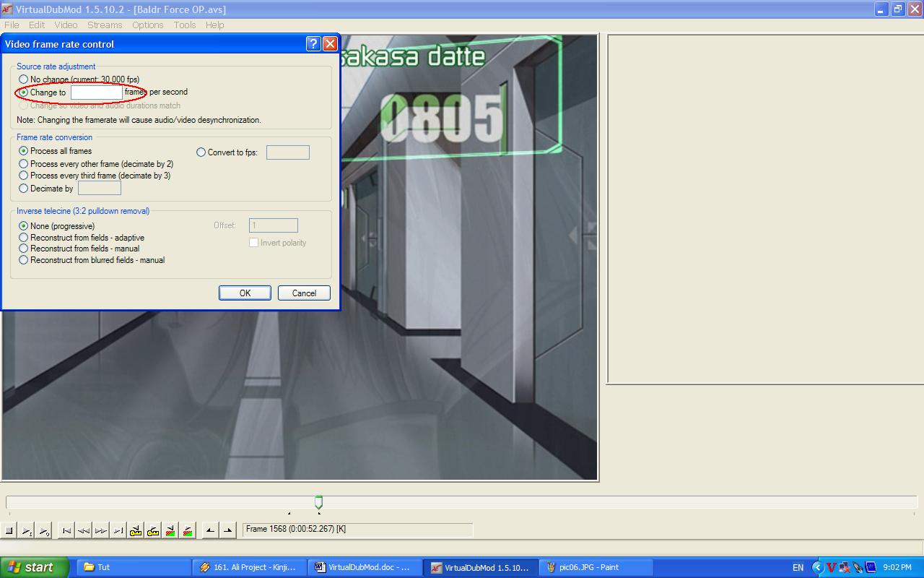Click the 'Convert to fps' input field

[x=288, y=152]
